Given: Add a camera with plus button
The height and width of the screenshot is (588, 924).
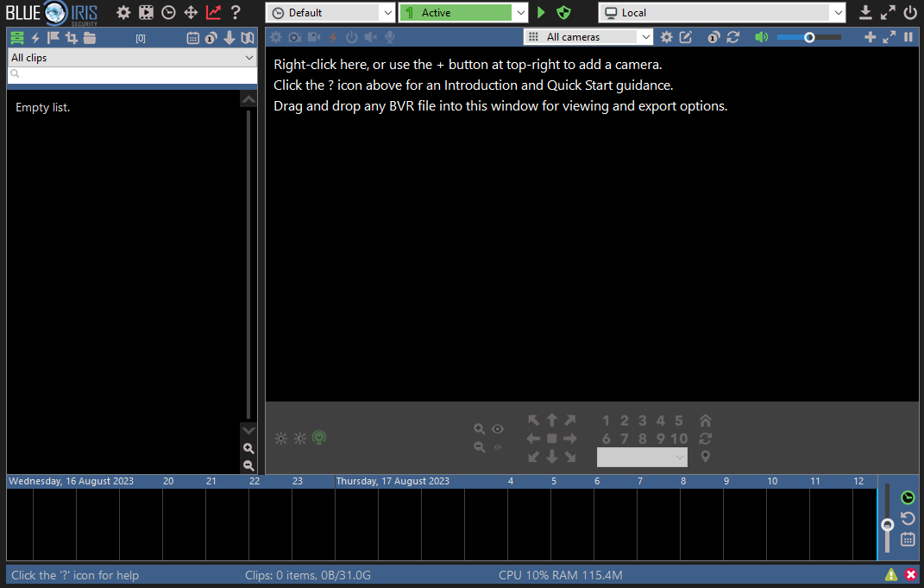Looking at the screenshot, I should 870,37.
